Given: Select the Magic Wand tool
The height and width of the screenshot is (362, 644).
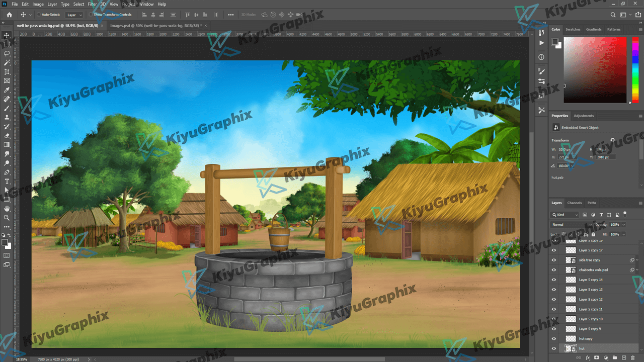Looking at the screenshot, I should [x=7, y=63].
